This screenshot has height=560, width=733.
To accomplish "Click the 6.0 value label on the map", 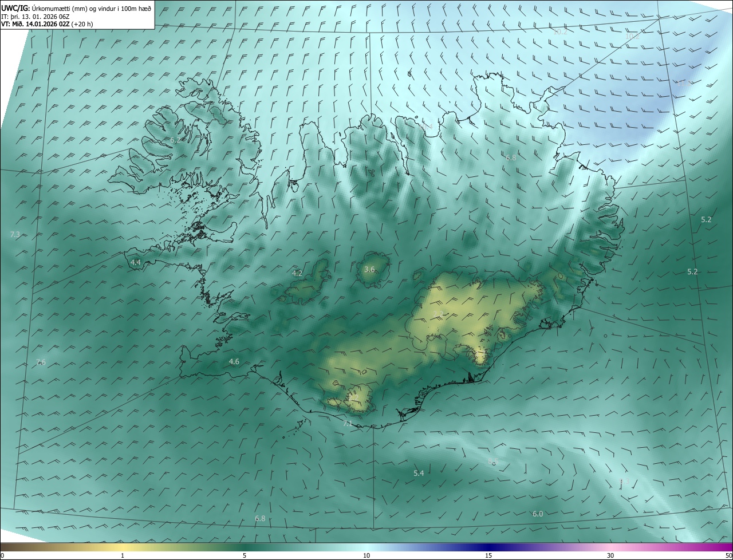I will coord(538,514).
